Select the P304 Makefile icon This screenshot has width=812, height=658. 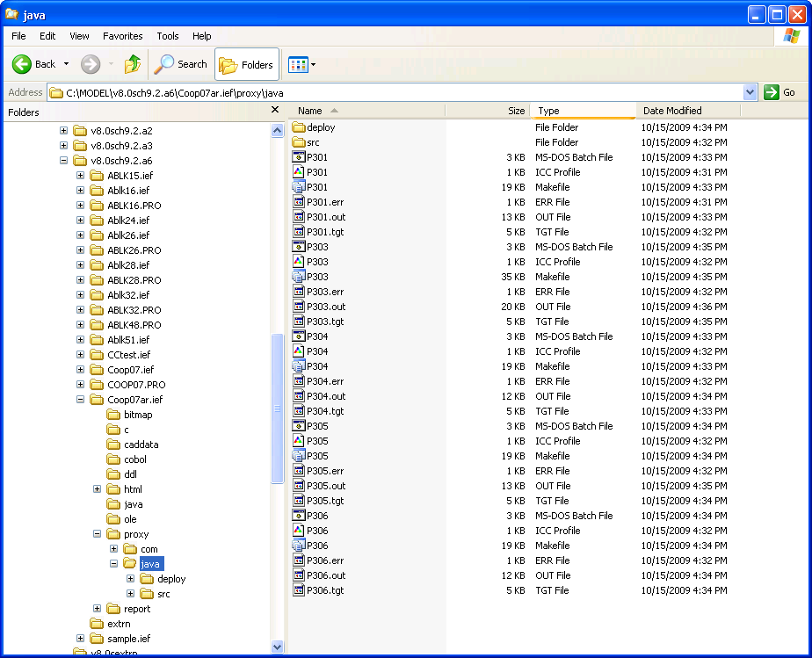tap(298, 366)
